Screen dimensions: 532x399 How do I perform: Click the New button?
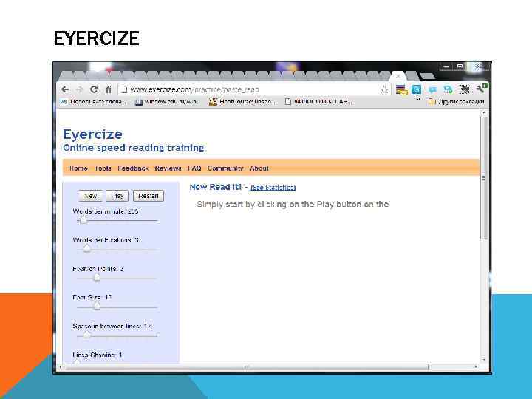91,196
